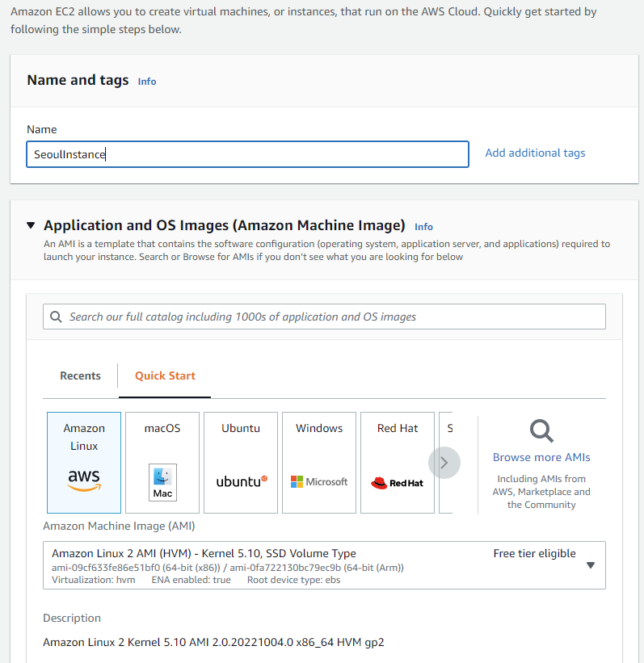Show more OS options with right chevron
The height and width of the screenshot is (663, 644).
click(444, 463)
